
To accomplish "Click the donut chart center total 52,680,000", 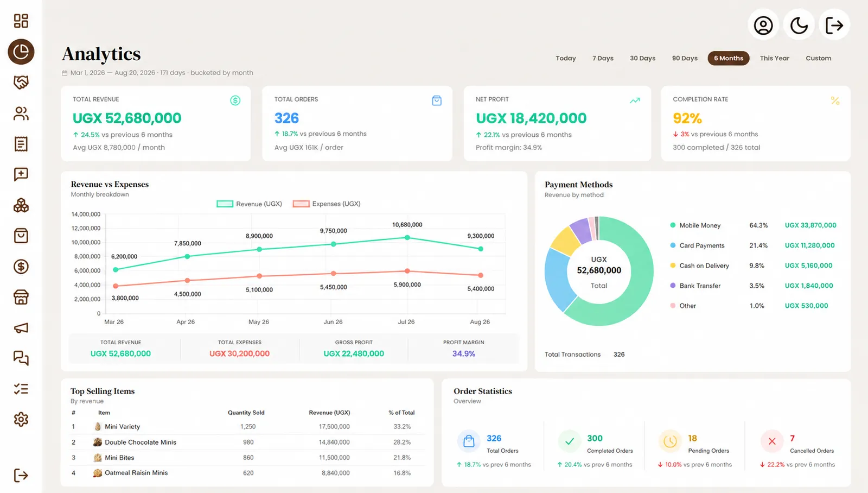I will tap(599, 270).
